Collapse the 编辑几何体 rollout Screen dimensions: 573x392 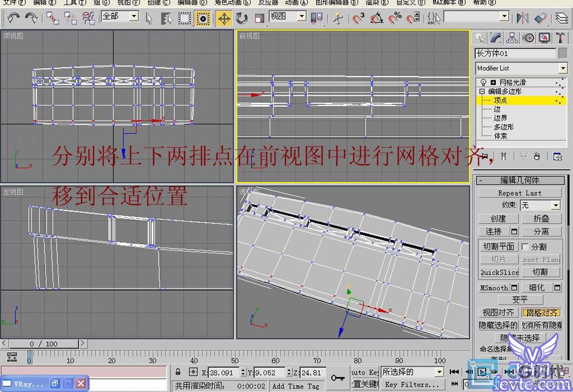520,180
